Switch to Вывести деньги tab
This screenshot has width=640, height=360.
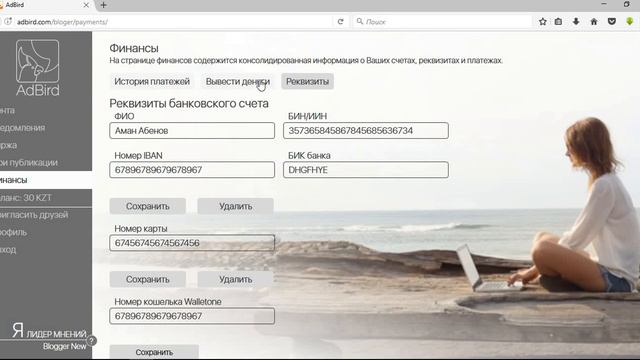click(x=238, y=81)
